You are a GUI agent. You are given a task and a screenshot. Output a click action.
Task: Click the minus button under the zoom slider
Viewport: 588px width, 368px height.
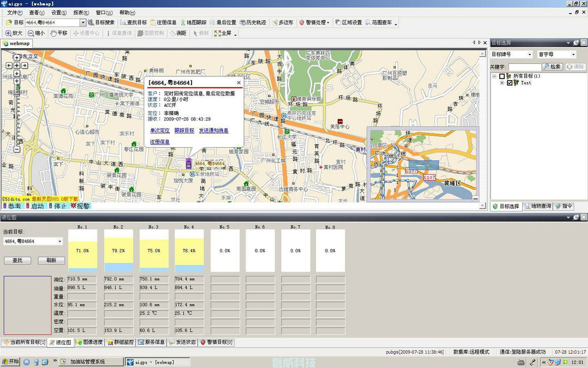tap(17, 149)
